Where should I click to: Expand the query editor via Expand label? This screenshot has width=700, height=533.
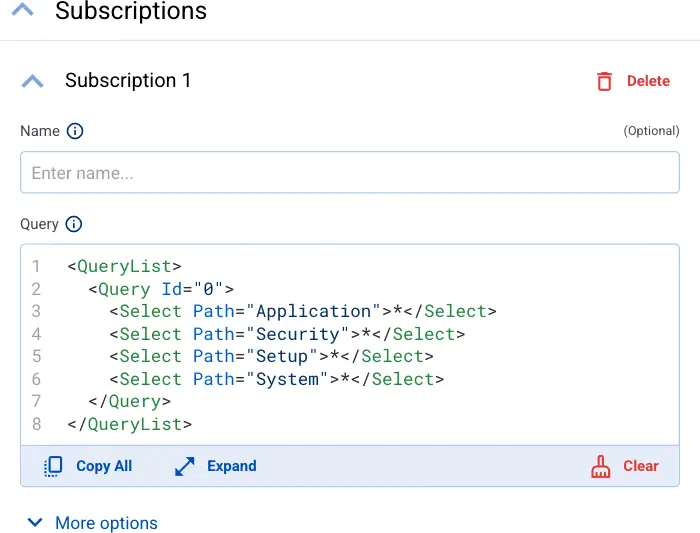pyautogui.click(x=232, y=466)
